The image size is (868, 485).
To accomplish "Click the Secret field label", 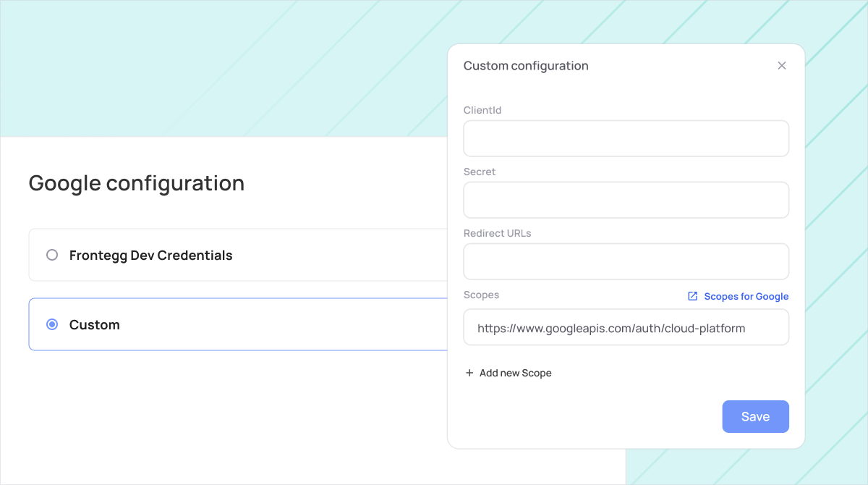I will [480, 172].
